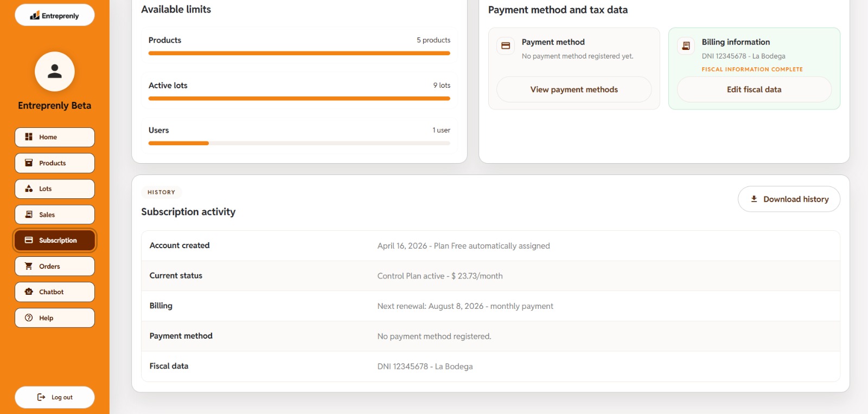Click the Home grid icon in sidebar
Screen dimensions: 868x414
(29, 137)
